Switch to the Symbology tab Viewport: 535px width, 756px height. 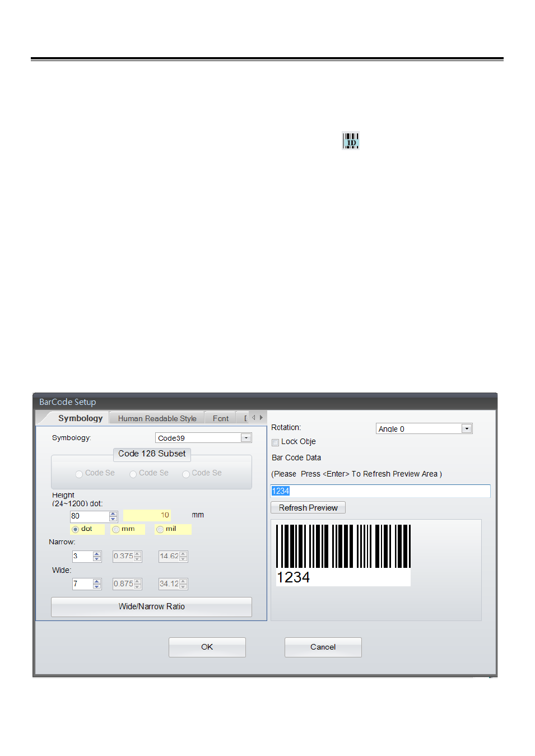[80, 418]
